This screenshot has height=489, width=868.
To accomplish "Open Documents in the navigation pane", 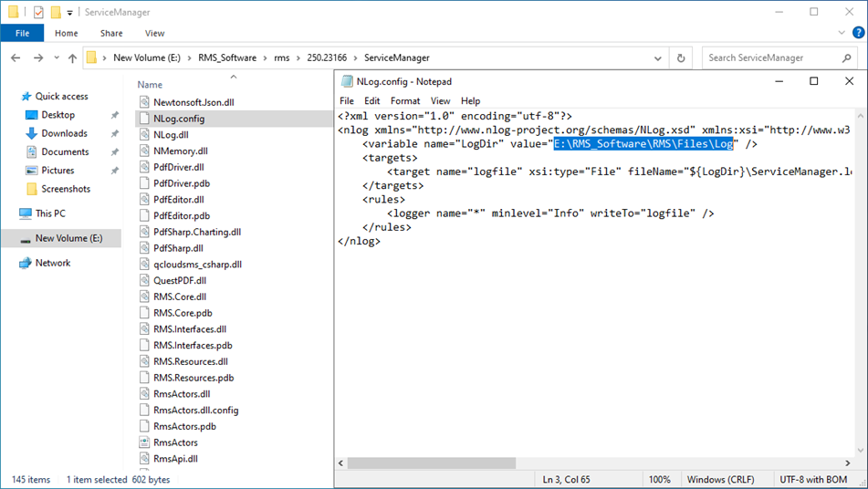I will (x=65, y=151).
